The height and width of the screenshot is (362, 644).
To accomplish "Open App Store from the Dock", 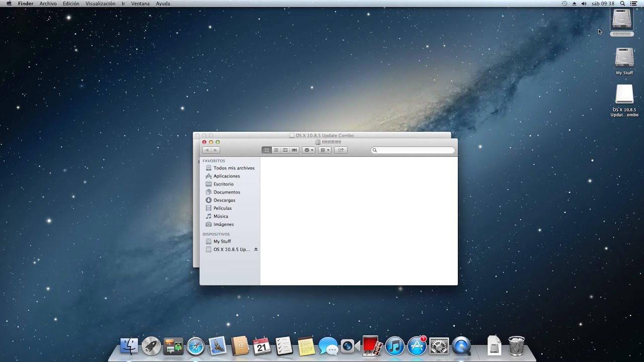I will tap(417, 346).
